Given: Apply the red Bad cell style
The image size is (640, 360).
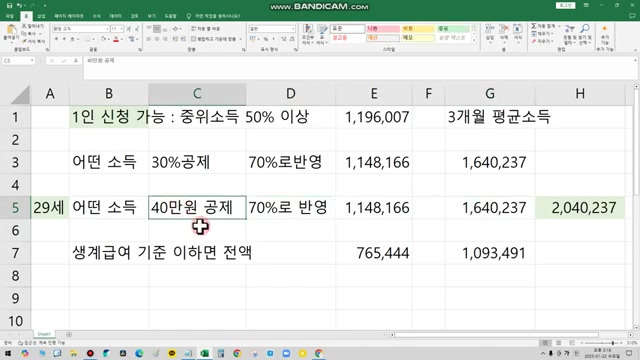Looking at the screenshot, I should click(383, 29).
